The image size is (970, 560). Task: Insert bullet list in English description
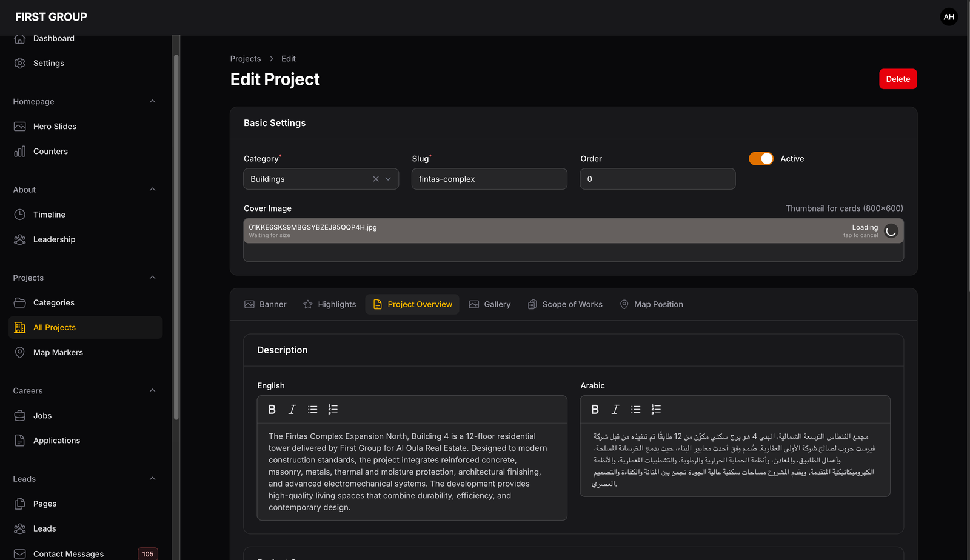[x=313, y=410]
